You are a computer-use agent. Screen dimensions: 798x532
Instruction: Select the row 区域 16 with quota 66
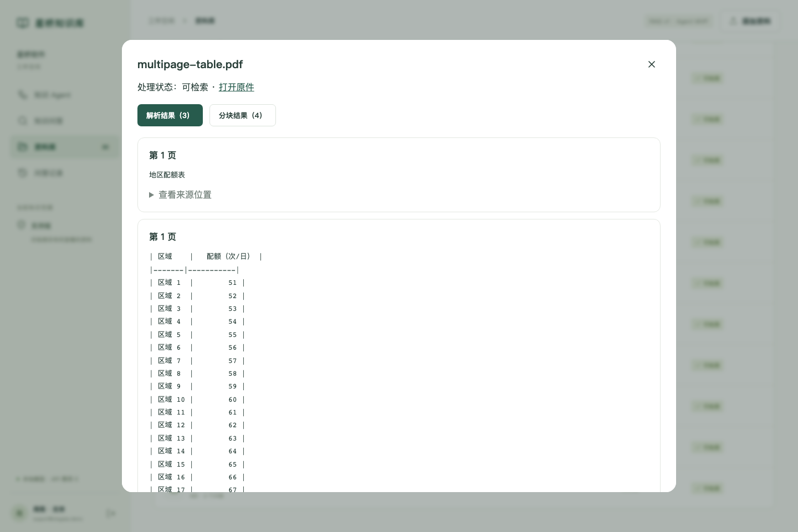197,477
